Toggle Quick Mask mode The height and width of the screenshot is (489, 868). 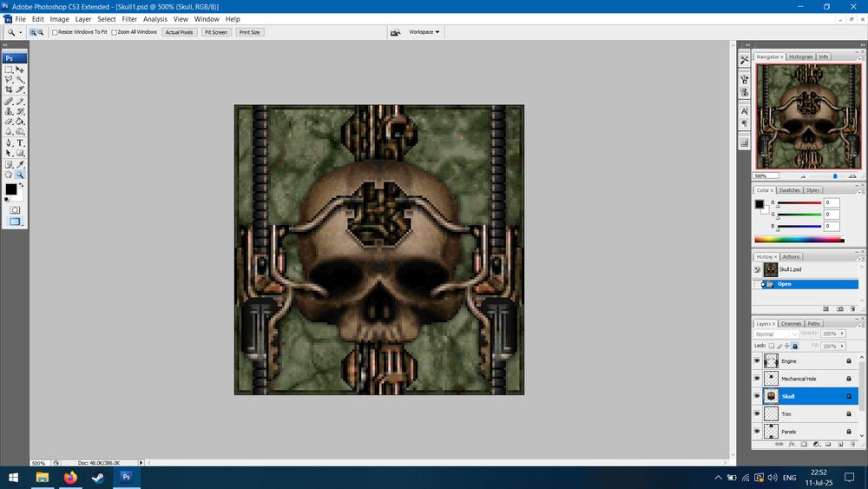[15, 210]
